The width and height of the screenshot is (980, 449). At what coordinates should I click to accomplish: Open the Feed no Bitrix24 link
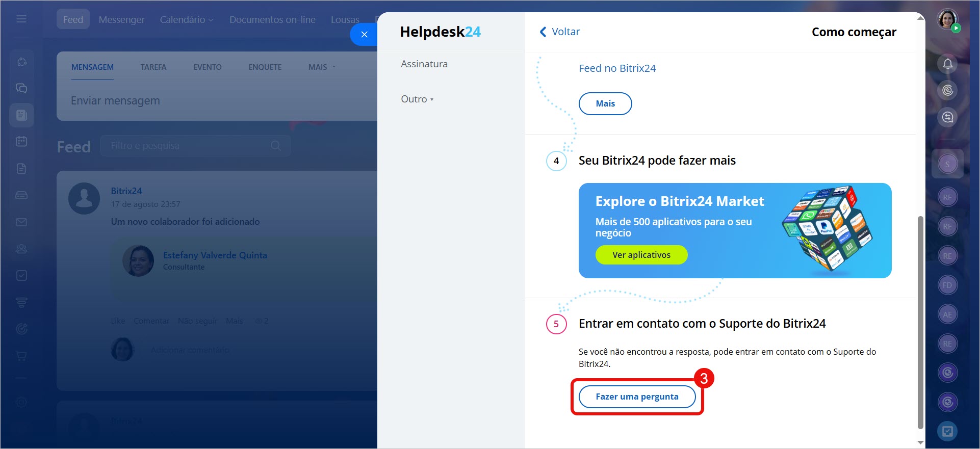tap(617, 68)
